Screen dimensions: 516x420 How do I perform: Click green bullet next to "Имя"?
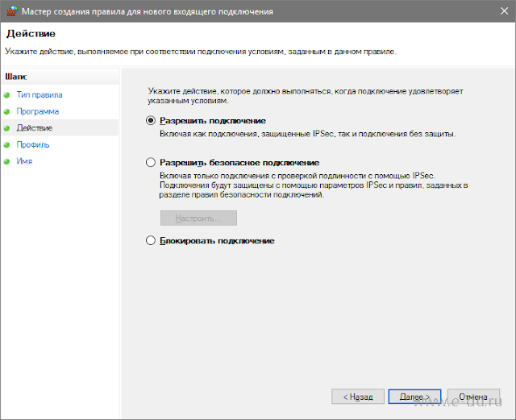click(7, 161)
